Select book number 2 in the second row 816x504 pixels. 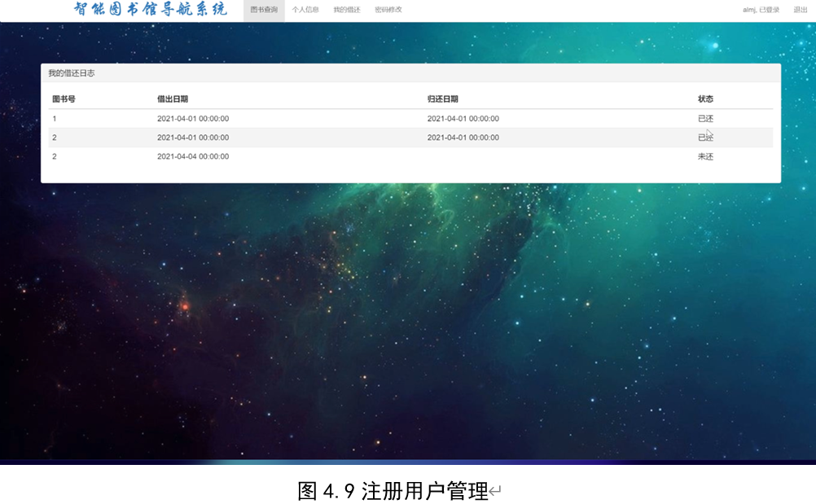click(x=54, y=137)
